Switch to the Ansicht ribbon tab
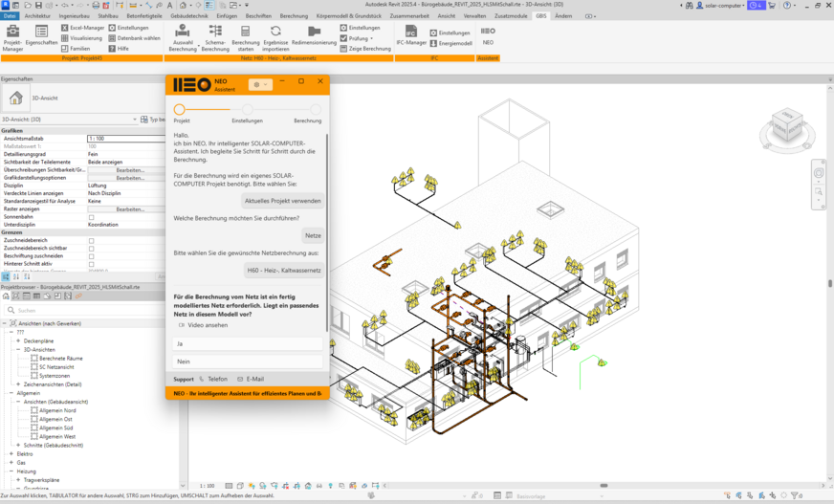The width and height of the screenshot is (834, 504). coord(447,16)
